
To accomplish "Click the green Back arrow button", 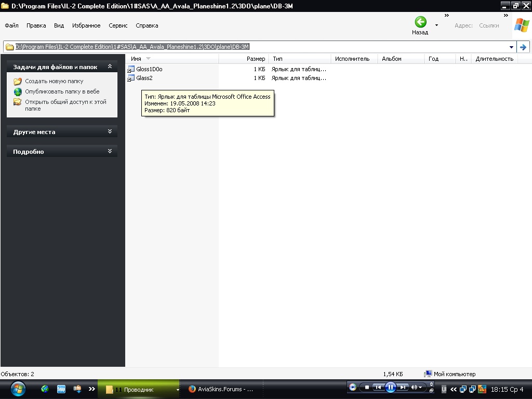I will click(x=420, y=22).
